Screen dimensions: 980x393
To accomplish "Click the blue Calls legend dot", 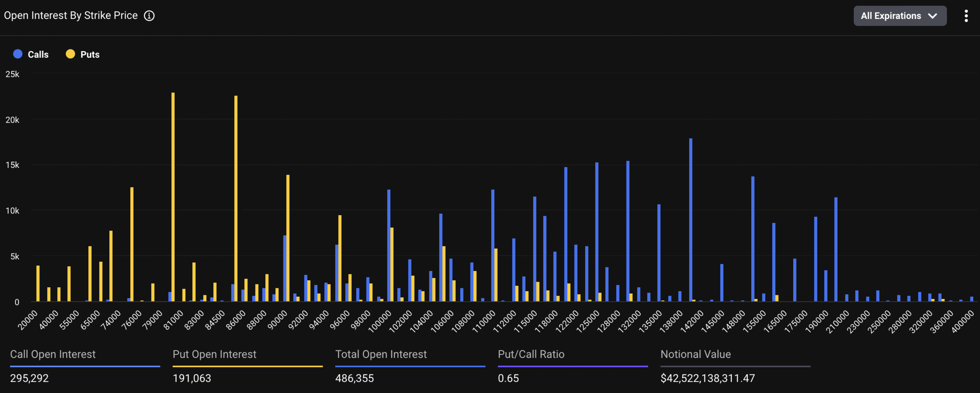I will click(18, 54).
